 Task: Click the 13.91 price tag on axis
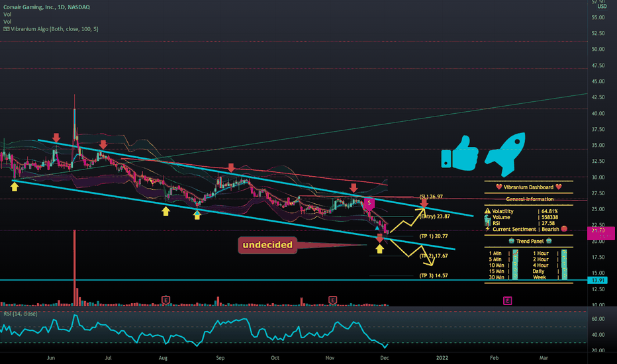[x=597, y=280]
